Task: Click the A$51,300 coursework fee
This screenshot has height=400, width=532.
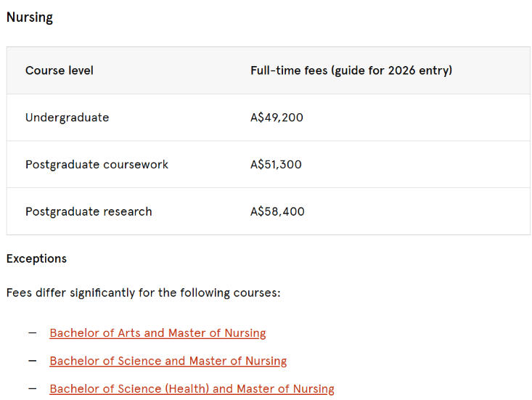Action: point(276,165)
